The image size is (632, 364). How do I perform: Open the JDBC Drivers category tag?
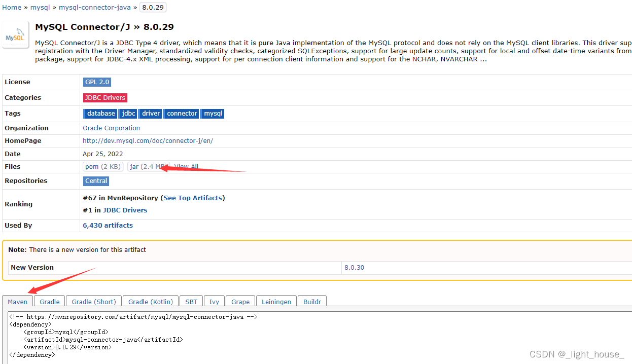coord(105,98)
